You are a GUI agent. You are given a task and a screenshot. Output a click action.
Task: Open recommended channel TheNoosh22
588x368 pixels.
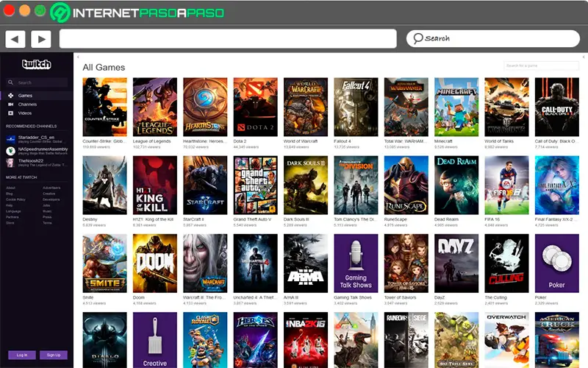[x=37, y=163]
